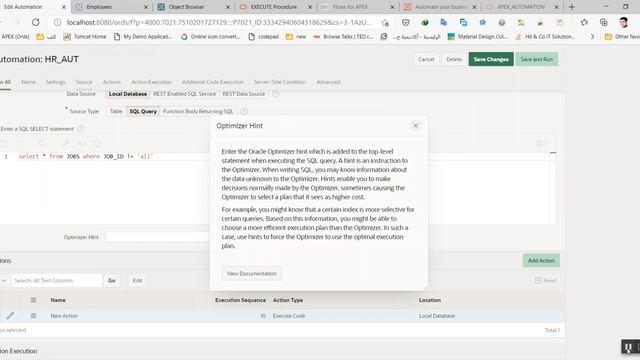
Task: Open row menu for New Action
Action: pos(33,316)
